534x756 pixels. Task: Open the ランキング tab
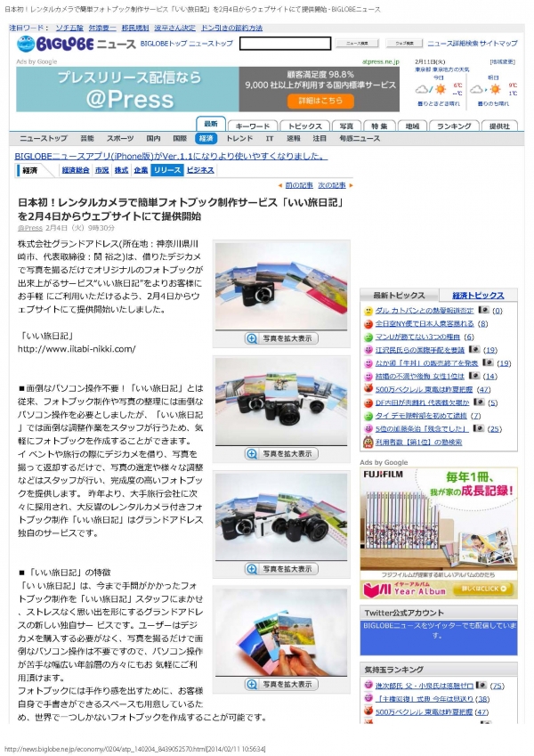coord(454,126)
